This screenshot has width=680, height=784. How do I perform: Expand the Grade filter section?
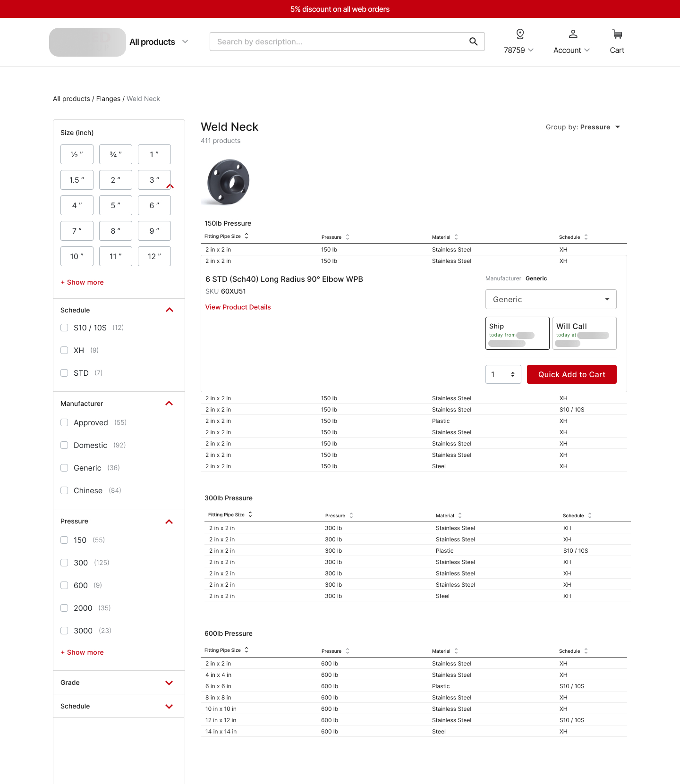pyautogui.click(x=169, y=683)
